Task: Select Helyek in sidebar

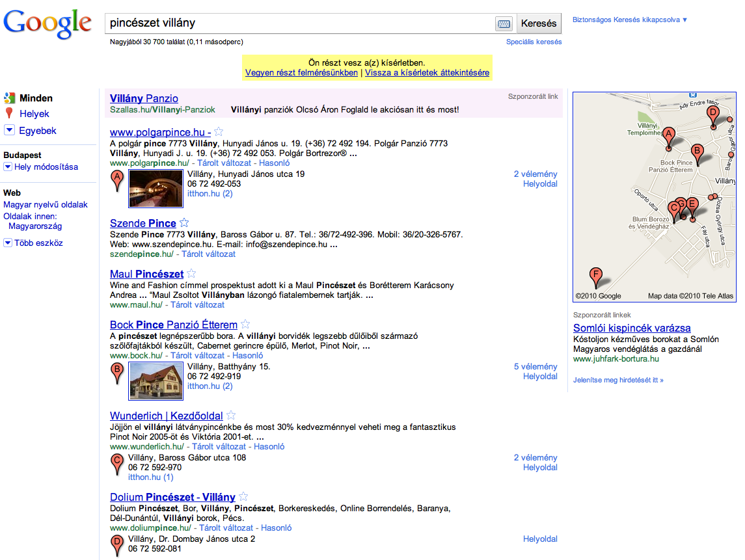Action: pyautogui.click(x=34, y=114)
